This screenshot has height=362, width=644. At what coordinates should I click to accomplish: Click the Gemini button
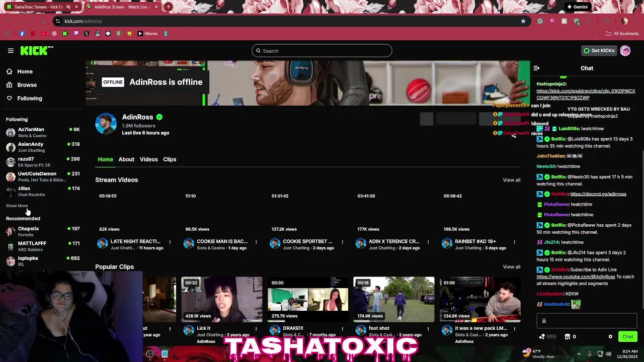coord(577,7)
